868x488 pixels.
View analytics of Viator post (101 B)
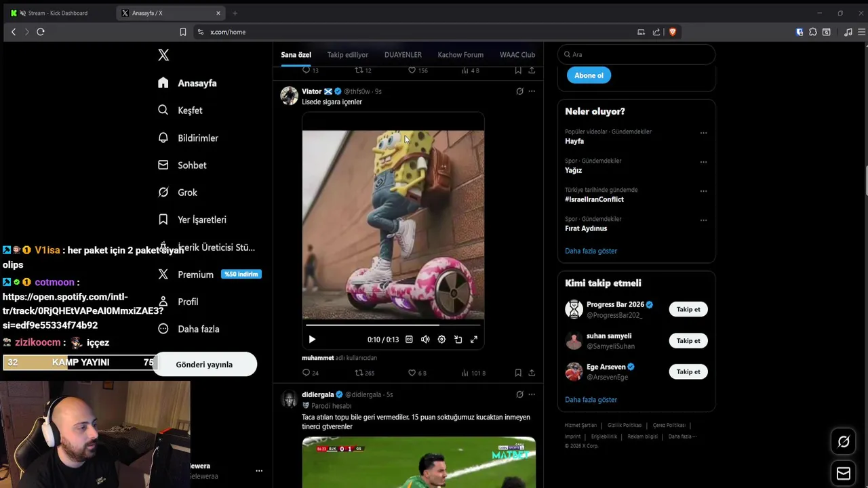click(473, 373)
